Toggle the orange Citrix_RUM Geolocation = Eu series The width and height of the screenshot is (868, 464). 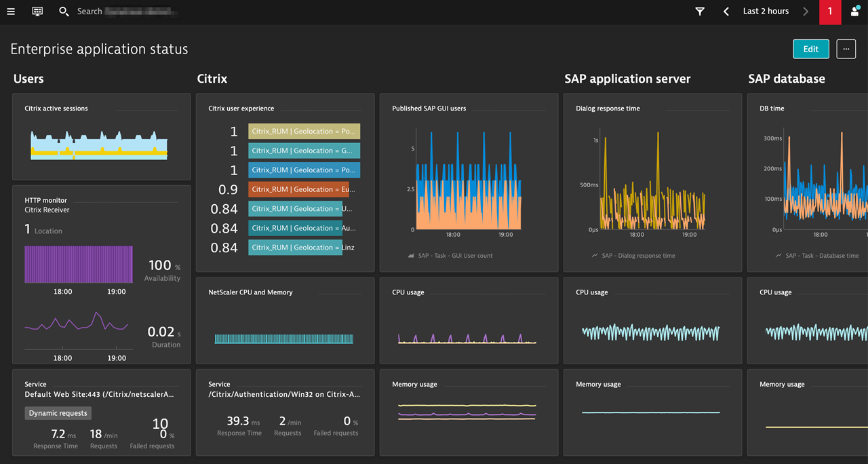coord(302,189)
